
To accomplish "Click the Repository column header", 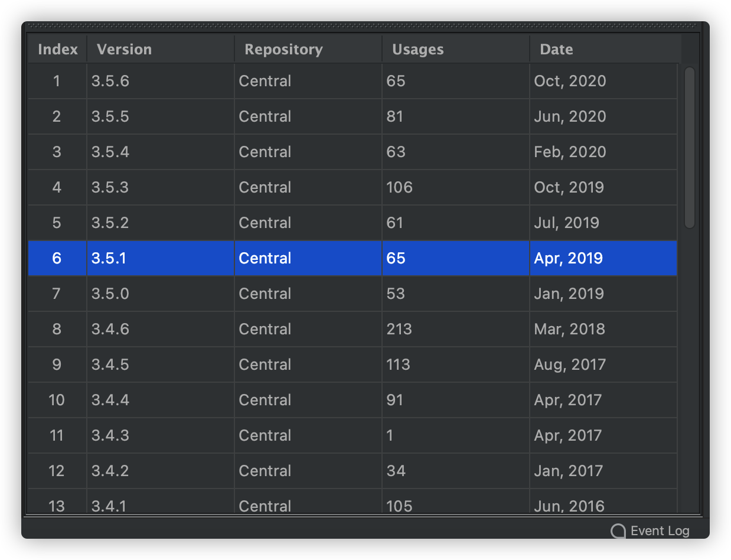I will (308, 49).
